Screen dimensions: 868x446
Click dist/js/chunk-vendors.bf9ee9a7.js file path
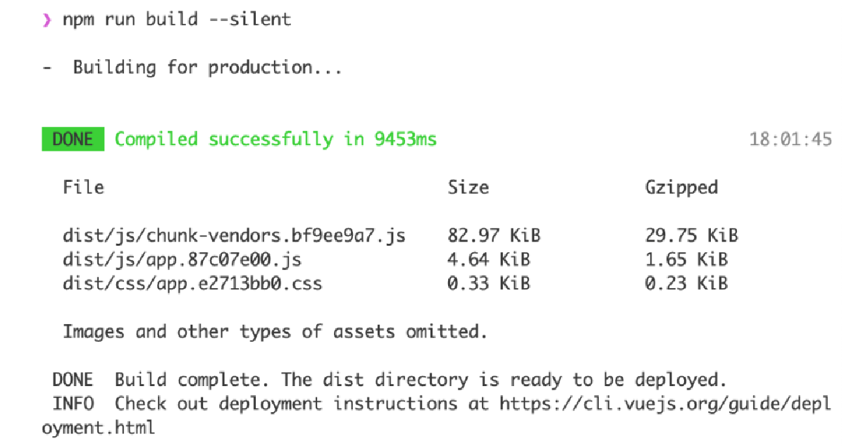pos(234,235)
